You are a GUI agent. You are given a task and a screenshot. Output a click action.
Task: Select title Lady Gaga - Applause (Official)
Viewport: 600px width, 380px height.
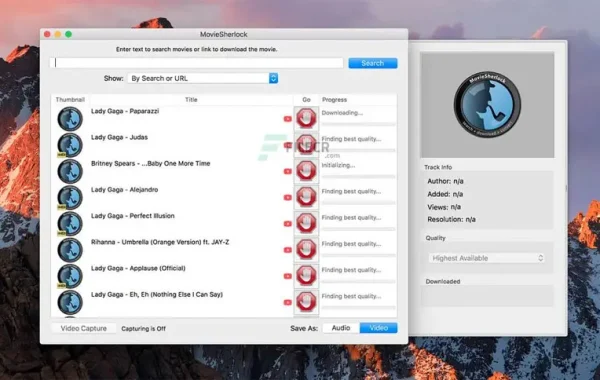point(138,268)
